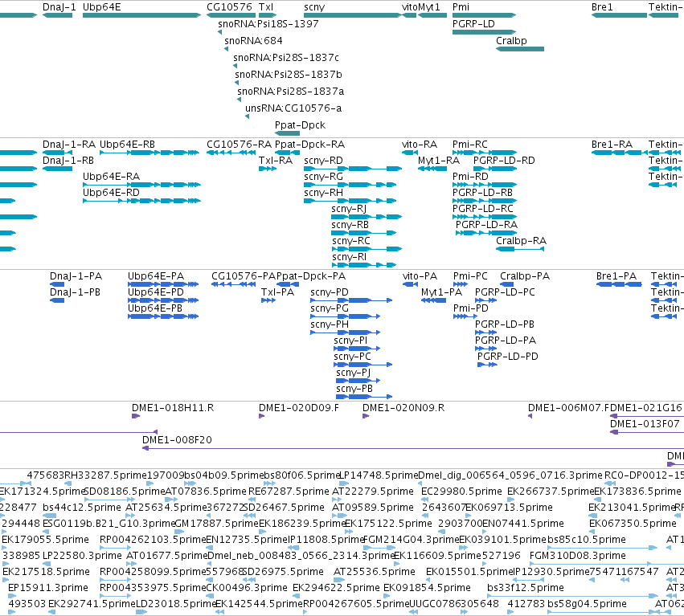Open the scny-RJ transcript label
684x616 pixels.
click(349, 209)
